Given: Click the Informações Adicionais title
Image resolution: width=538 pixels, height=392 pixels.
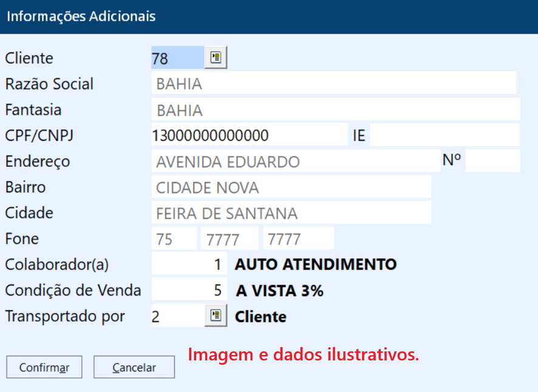Looking at the screenshot, I should pyautogui.click(x=81, y=16).
